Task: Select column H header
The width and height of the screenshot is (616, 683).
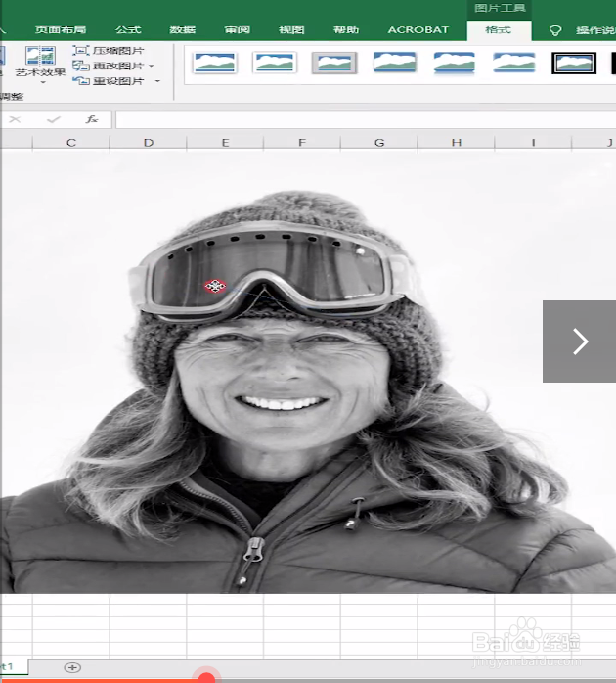Action: tap(457, 143)
